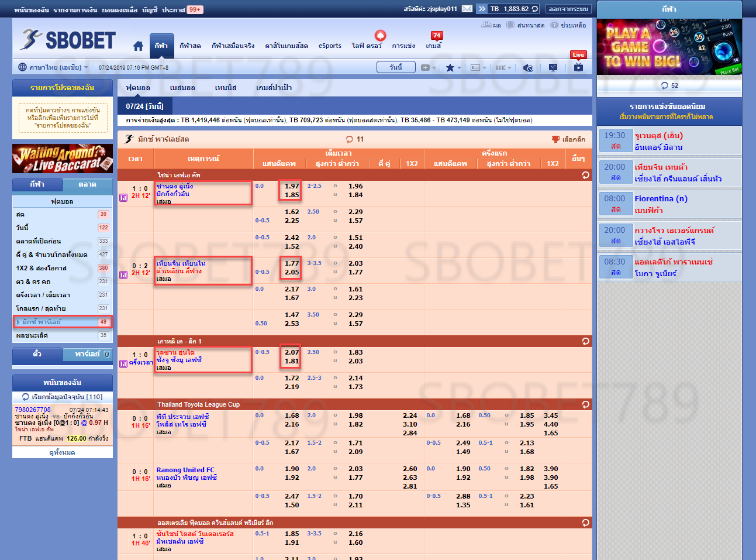Open the ผล results icon
Viewport: 756px width, 560px height.
point(486,25)
